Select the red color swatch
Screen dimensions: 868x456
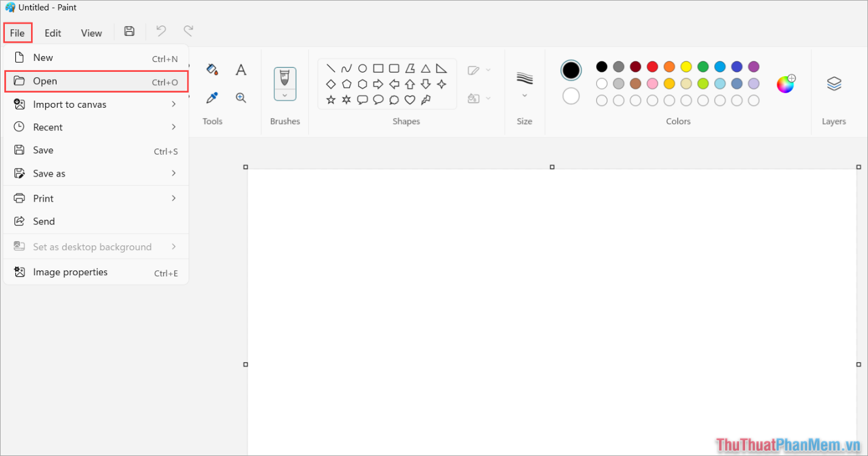click(x=652, y=66)
